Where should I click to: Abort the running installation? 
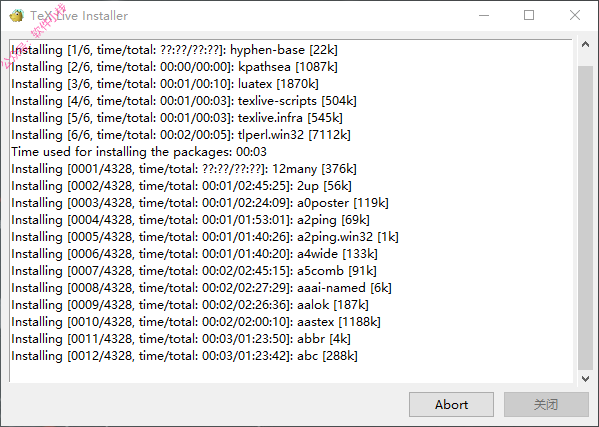point(451,404)
